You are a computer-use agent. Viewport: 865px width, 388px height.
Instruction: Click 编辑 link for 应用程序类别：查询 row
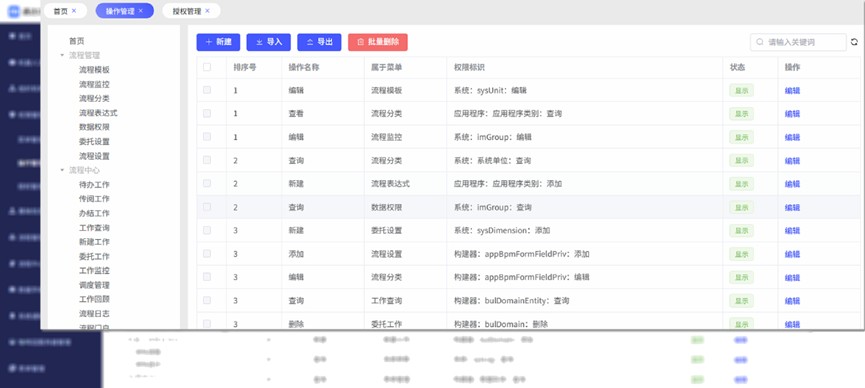792,114
